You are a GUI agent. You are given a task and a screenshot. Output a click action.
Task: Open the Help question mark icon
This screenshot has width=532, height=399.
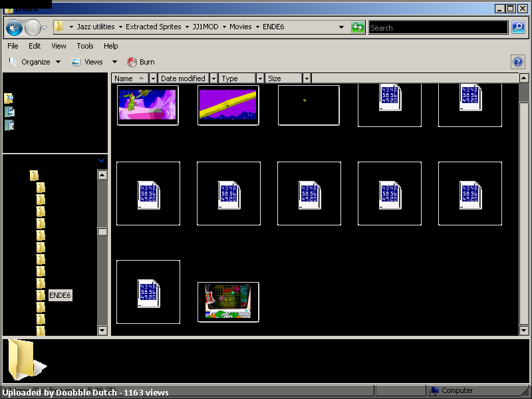tap(518, 62)
